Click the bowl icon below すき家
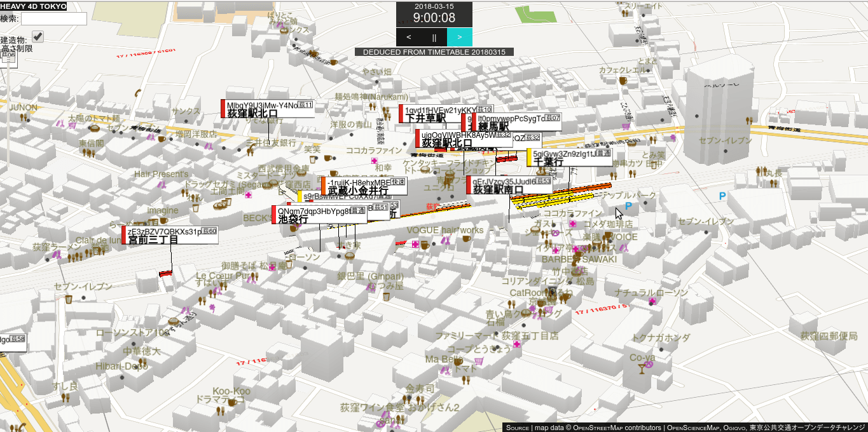868x432 pixels. (x=349, y=255)
